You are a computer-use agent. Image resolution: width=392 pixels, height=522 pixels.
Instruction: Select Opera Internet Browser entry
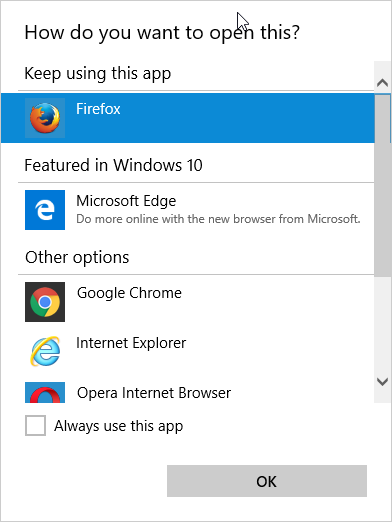[x=188, y=392]
